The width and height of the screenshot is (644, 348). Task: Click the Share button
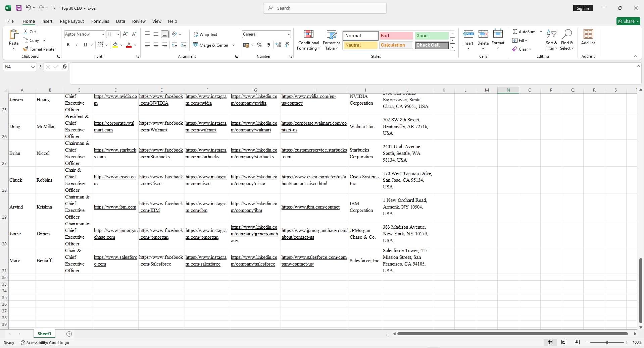[x=628, y=21]
